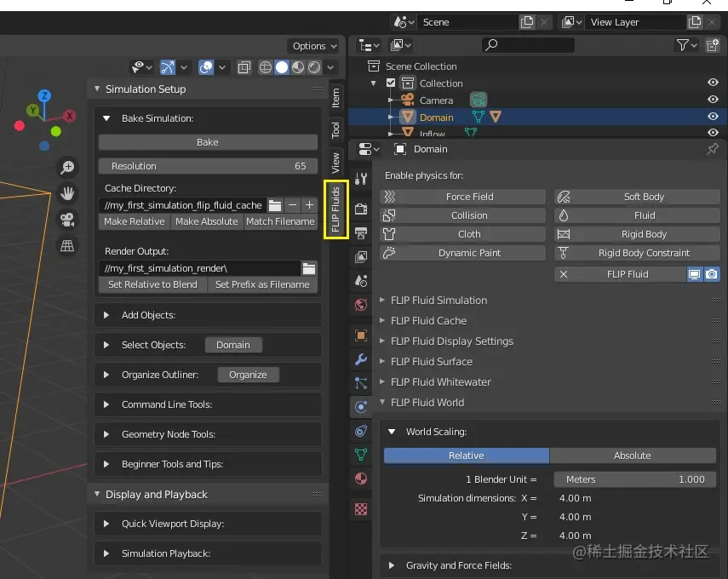
Task: Open the Texture properties checker icon
Action: pos(361,509)
